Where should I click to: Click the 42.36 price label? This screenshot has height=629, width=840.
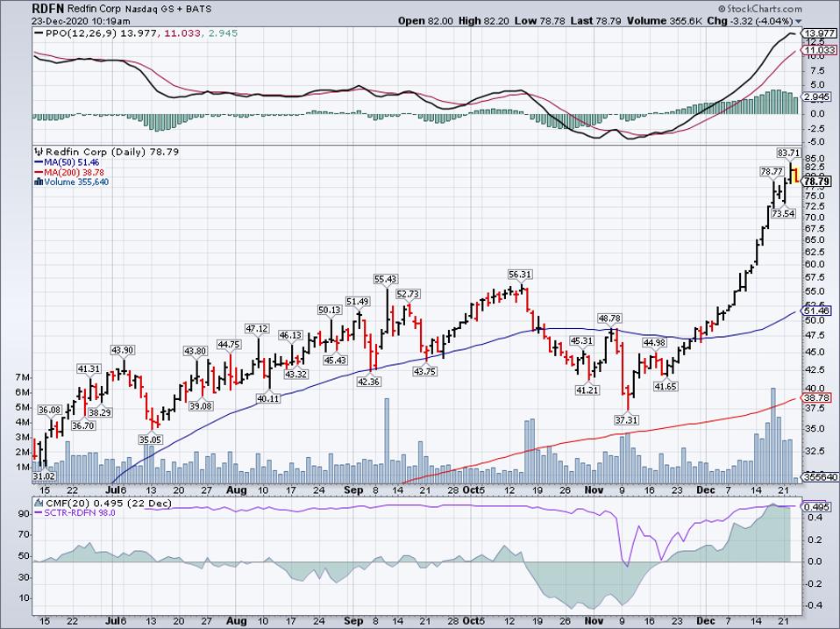[x=368, y=382]
